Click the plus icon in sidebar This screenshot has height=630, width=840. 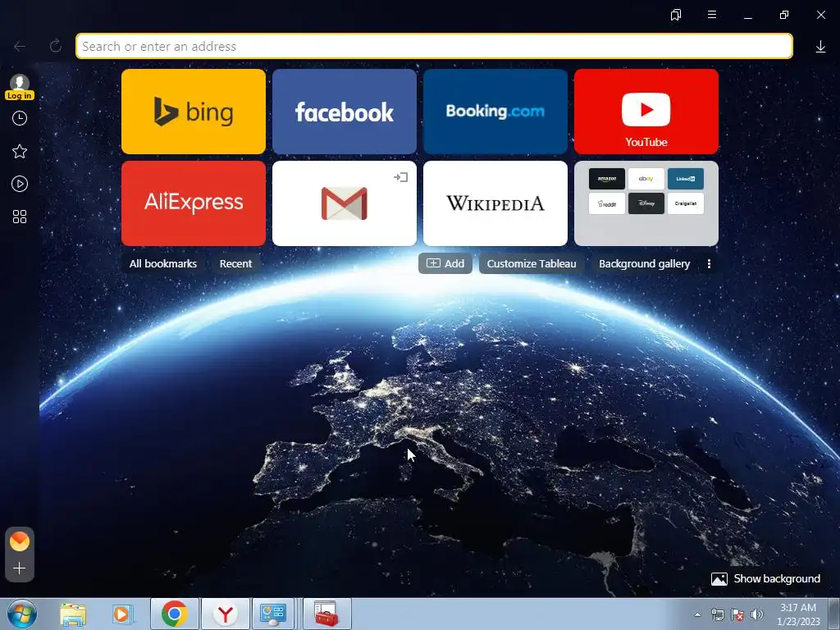point(20,568)
